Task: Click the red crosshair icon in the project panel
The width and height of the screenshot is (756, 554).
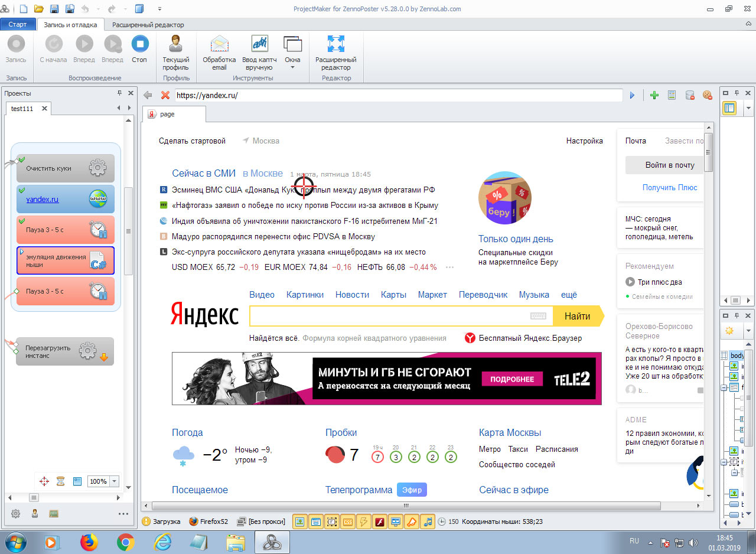Action: [x=44, y=481]
